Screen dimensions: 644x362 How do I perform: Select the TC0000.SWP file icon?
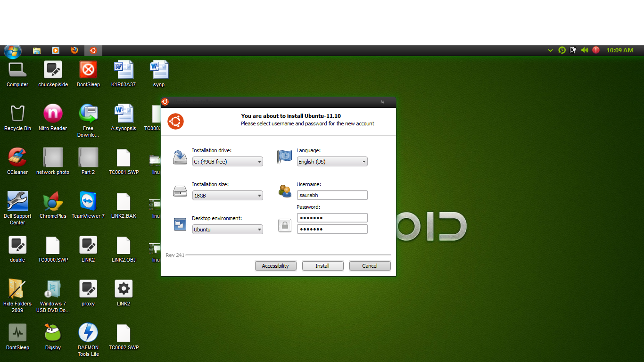tap(53, 249)
